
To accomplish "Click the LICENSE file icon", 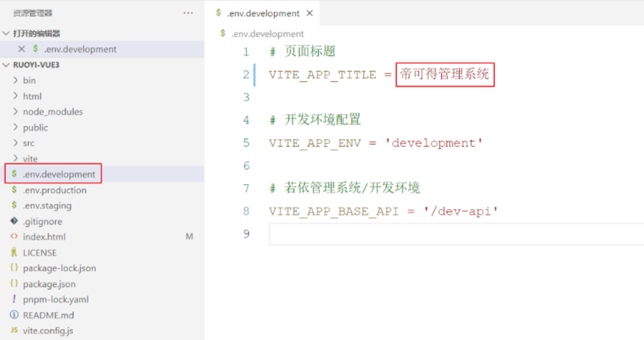I will [14, 252].
